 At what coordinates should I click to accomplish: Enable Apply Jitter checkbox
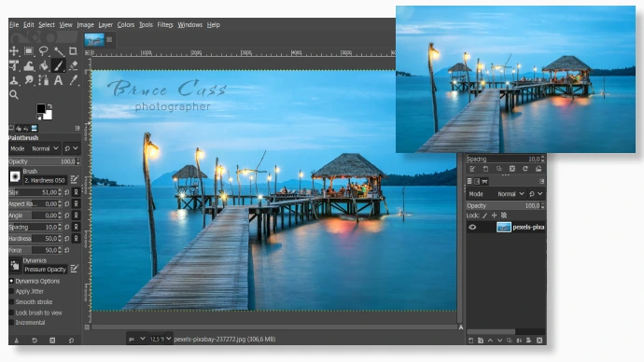point(11,291)
